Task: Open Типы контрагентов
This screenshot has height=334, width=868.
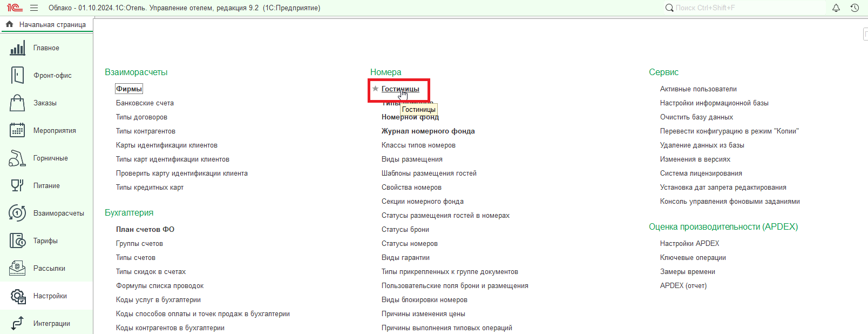Action: tap(146, 131)
